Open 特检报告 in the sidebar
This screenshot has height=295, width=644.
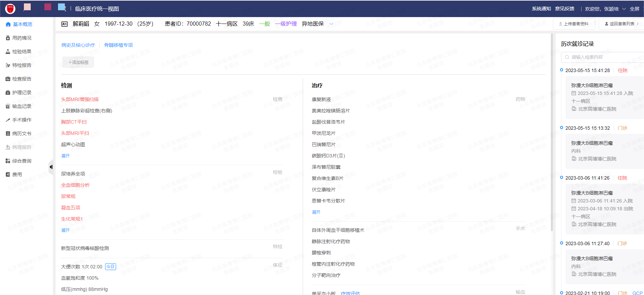pos(22,65)
